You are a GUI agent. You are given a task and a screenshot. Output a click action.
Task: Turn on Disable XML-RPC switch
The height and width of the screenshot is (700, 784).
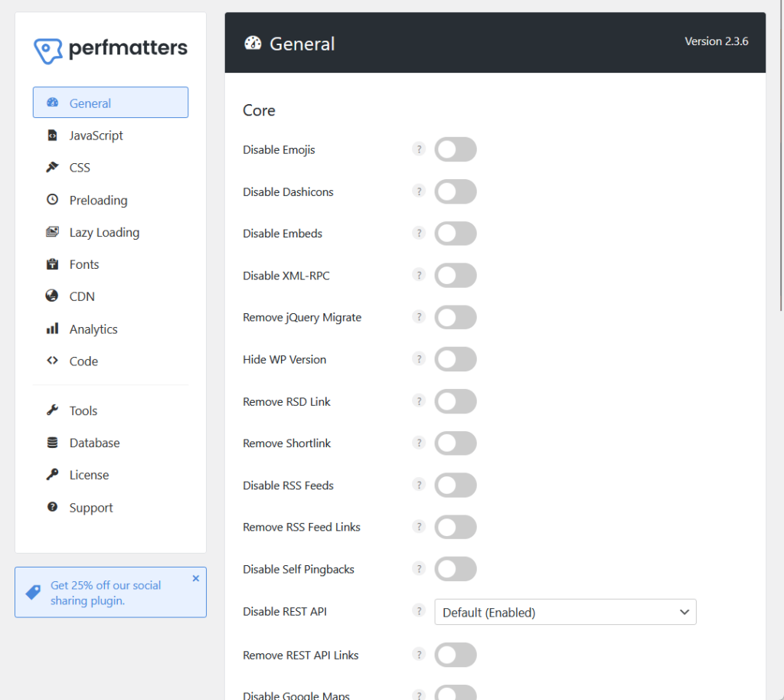pyautogui.click(x=456, y=276)
